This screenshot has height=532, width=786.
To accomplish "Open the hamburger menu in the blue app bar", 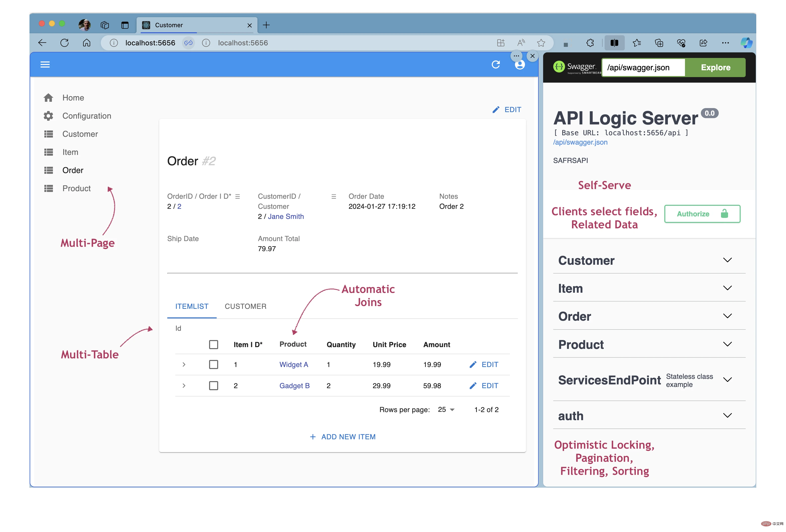I will click(45, 64).
